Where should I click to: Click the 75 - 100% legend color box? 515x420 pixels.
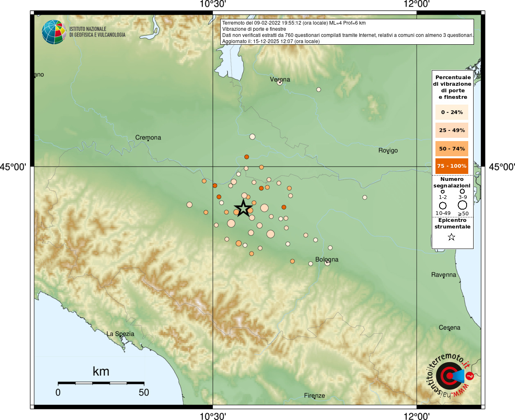pos(452,166)
